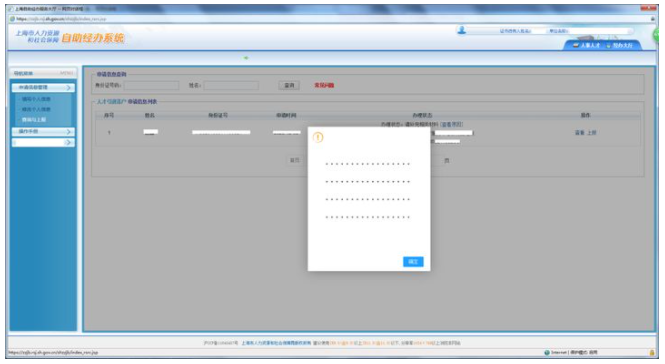Click the small green arrow icon under banner
The height and width of the screenshot is (364, 665).
(246, 58)
